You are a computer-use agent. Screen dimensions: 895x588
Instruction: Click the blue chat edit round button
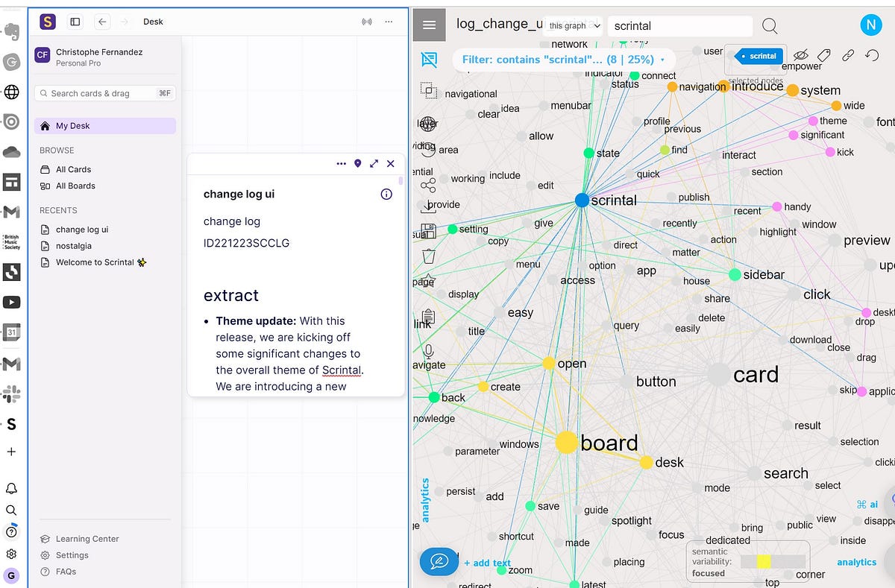tap(439, 561)
